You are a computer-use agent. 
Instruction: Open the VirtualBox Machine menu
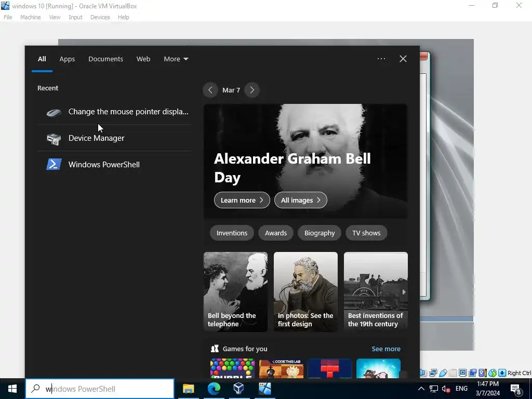point(31,17)
